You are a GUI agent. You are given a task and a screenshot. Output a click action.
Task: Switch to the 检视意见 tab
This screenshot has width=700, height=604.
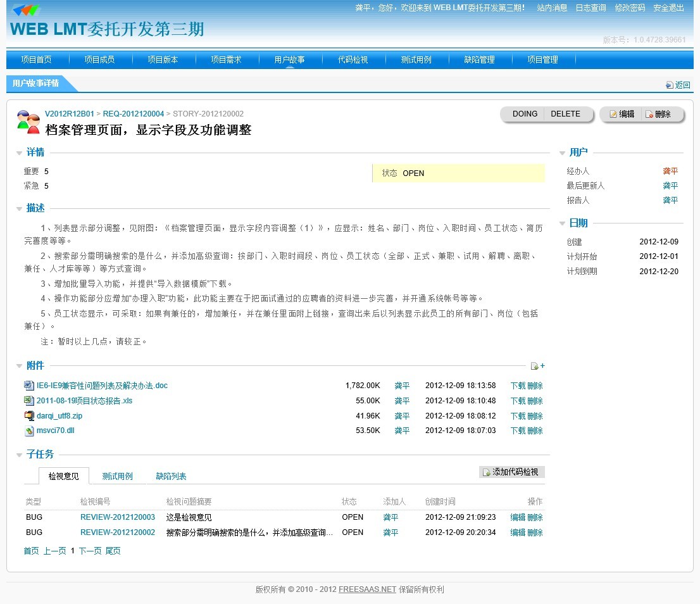(x=64, y=476)
